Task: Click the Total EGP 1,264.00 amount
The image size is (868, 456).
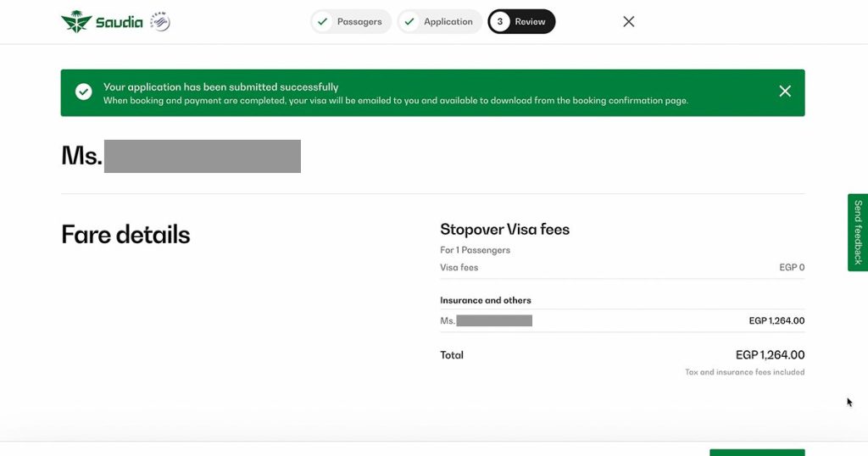Action: coord(770,355)
